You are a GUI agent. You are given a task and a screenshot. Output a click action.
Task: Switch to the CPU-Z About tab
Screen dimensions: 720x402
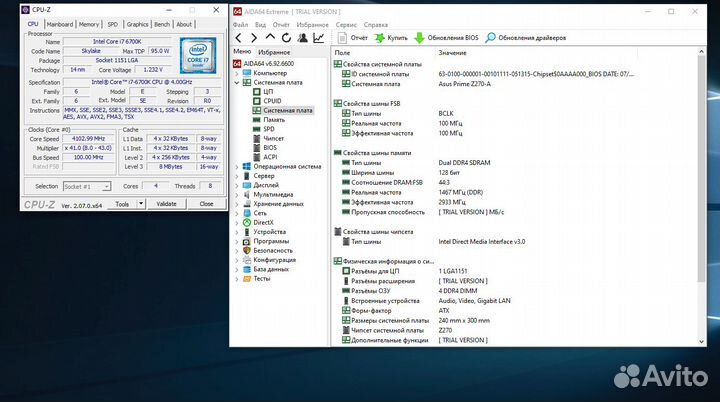(184, 24)
